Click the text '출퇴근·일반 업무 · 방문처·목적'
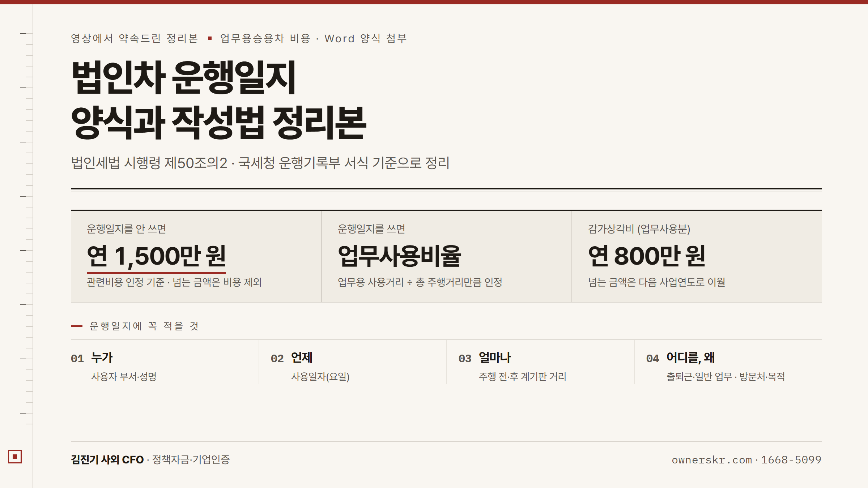Viewport: 868px width, 488px height. point(726,377)
